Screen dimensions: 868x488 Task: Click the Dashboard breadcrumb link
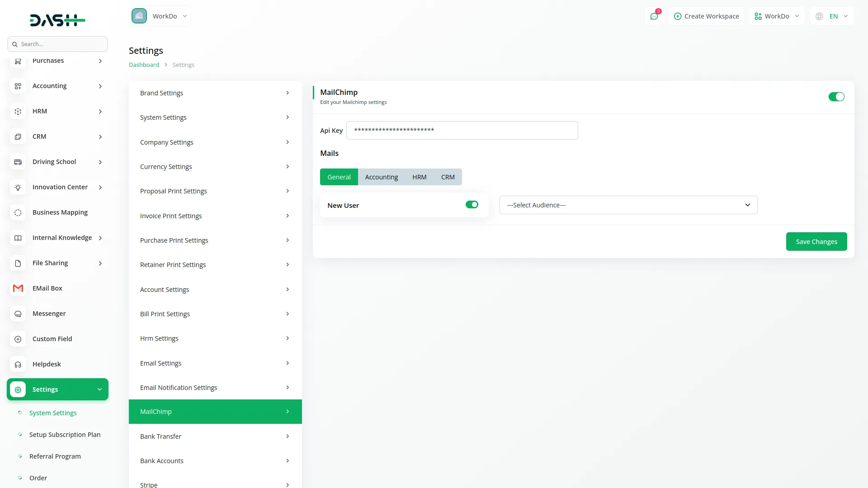144,65
